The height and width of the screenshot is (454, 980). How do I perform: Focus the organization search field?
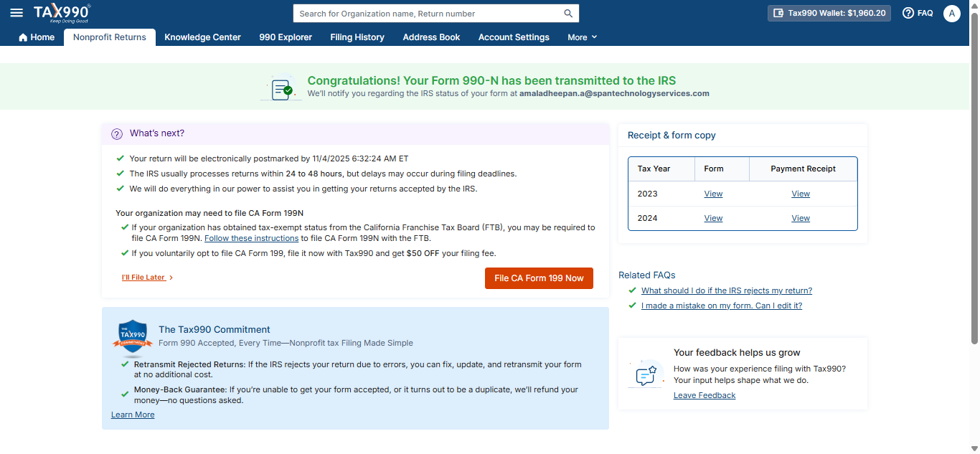click(428, 14)
